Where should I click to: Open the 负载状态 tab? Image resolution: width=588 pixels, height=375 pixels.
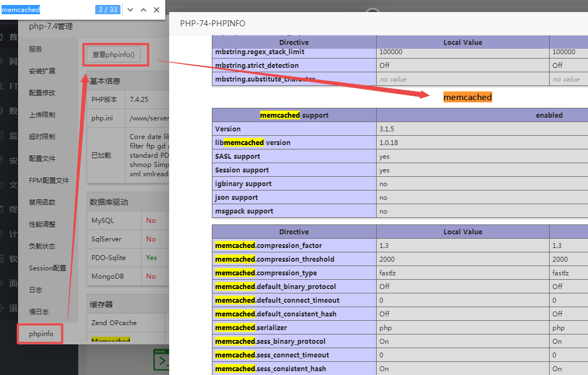coord(42,246)
